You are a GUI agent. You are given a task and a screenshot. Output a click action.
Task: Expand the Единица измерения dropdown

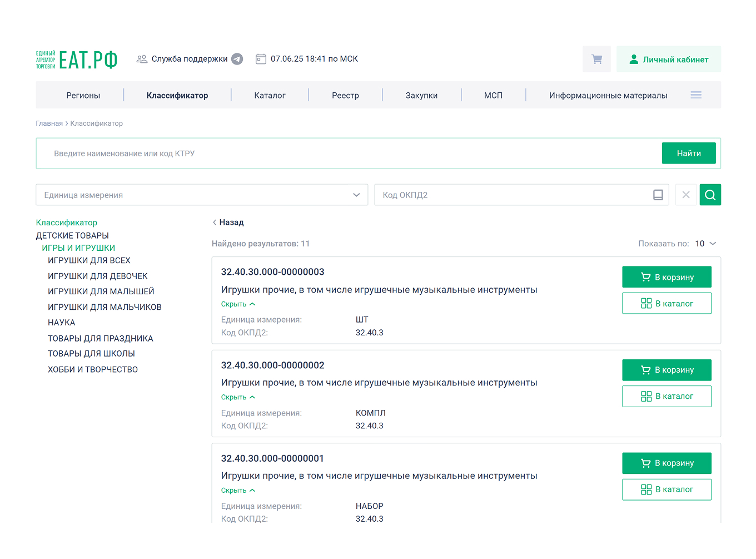point(356,195)
